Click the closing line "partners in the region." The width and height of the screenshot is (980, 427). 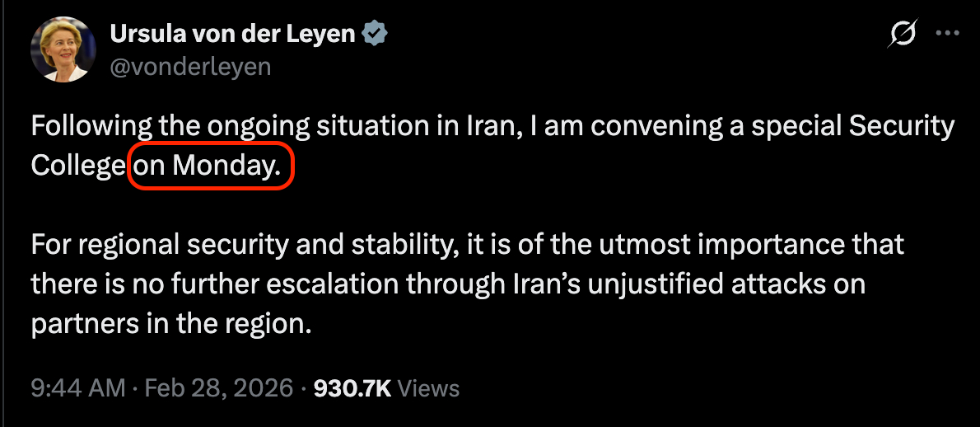click(x=171, y=323)
